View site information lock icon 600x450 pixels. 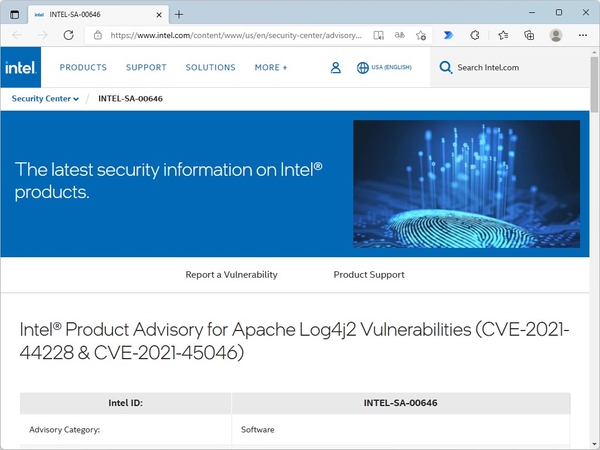click(98, 35)
